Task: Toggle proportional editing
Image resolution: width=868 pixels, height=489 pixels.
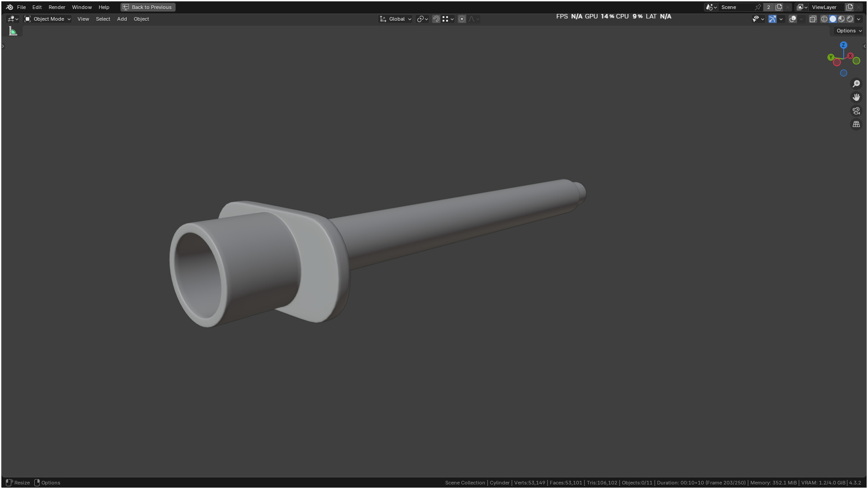Action: tap(461, 19)
